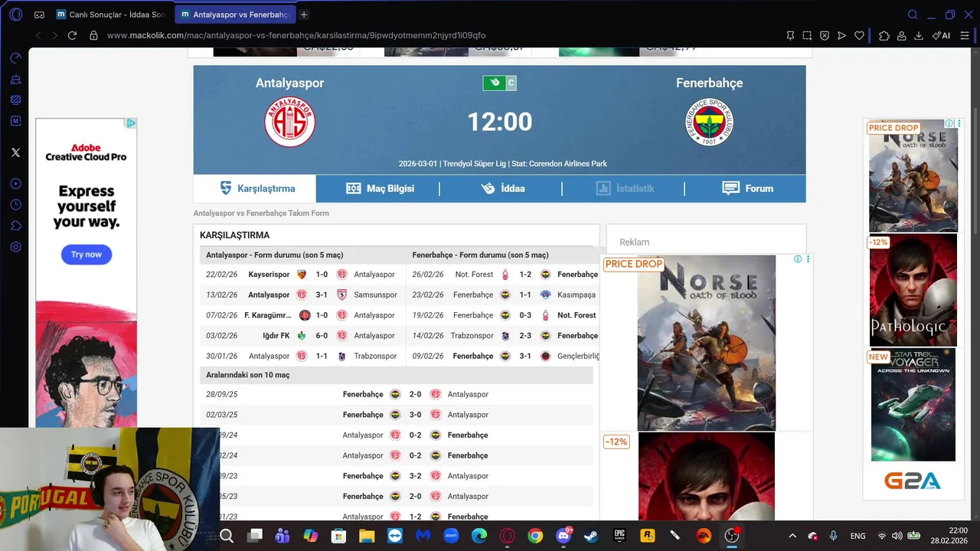This screenshot has width=980, height=551.
Task: Open the Windows taskbar search icon
Action: tap(227, 536)
